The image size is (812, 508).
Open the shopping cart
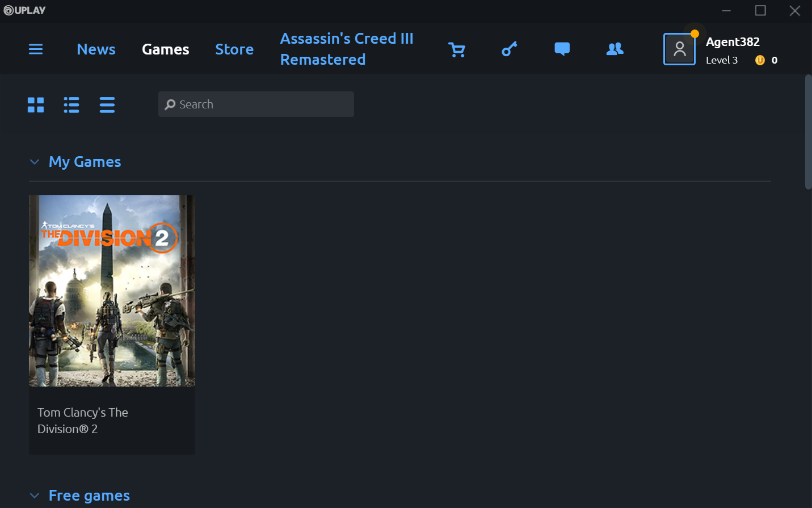point(457,50)
